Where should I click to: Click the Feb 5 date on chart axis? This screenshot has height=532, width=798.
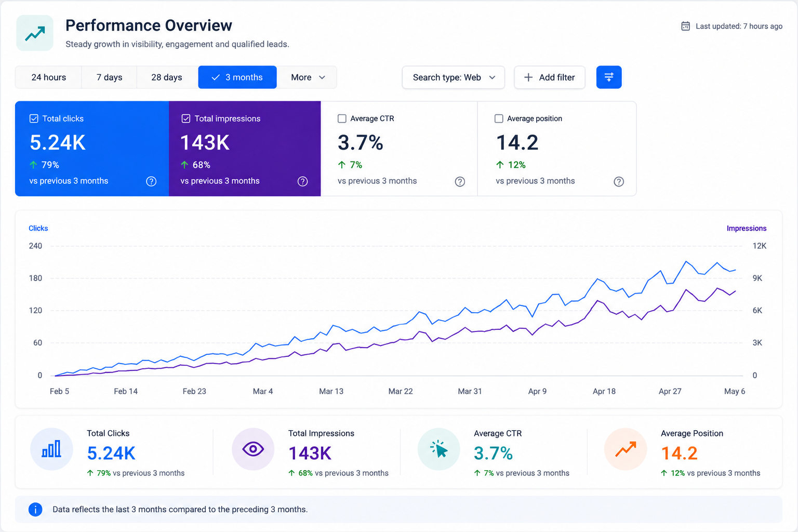click(59, 391)
